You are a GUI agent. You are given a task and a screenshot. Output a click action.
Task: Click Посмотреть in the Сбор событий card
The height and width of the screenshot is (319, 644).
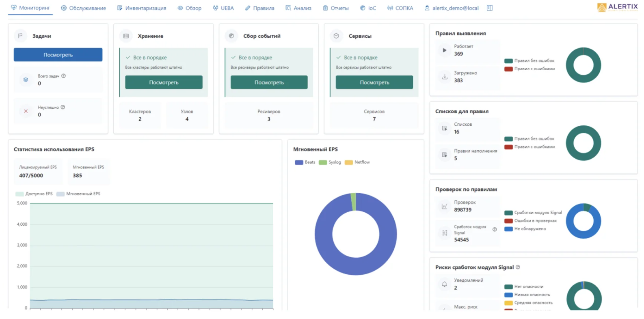coord(269,82)
